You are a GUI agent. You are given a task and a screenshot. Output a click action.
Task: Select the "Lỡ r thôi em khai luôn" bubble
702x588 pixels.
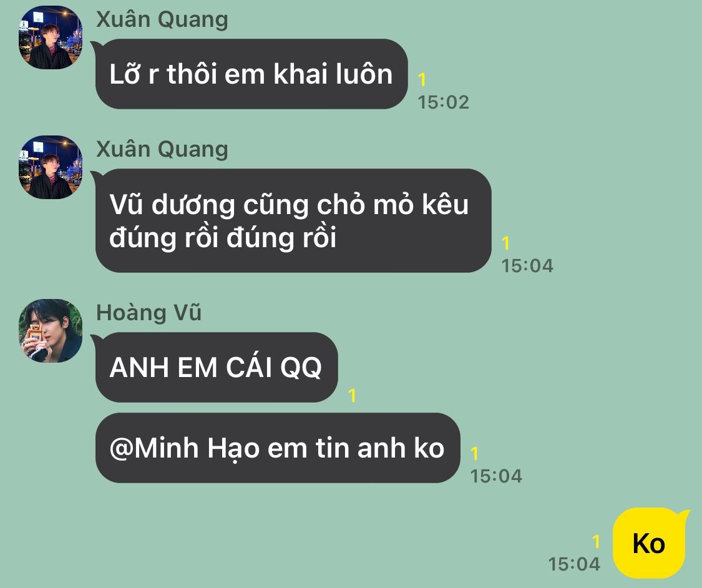tap(251, 74)
